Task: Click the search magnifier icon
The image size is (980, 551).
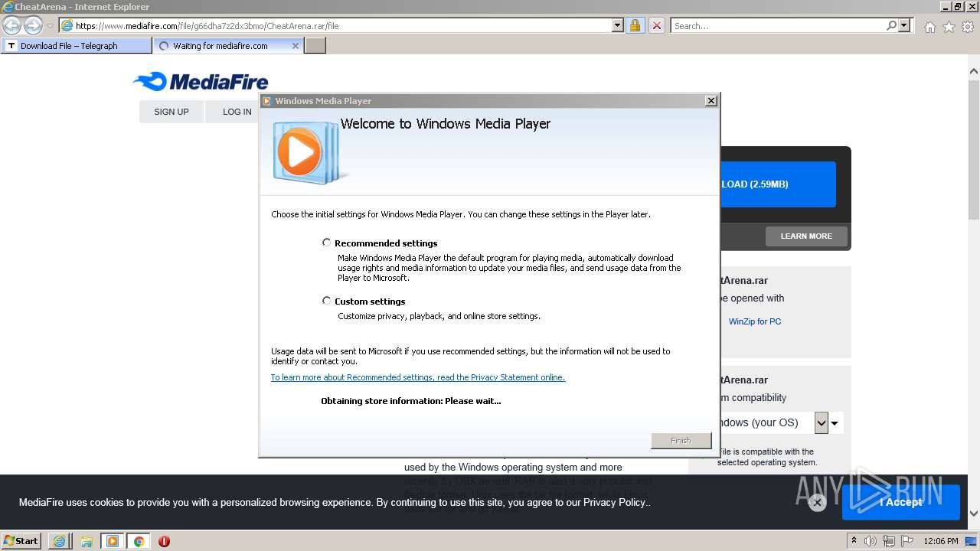Action: [891, 25]
